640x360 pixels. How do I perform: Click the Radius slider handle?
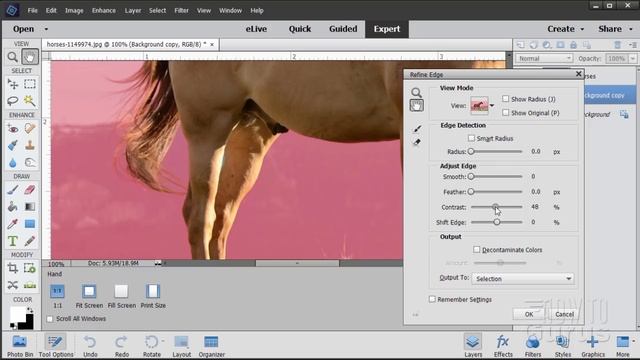click(x=471, y=151)
